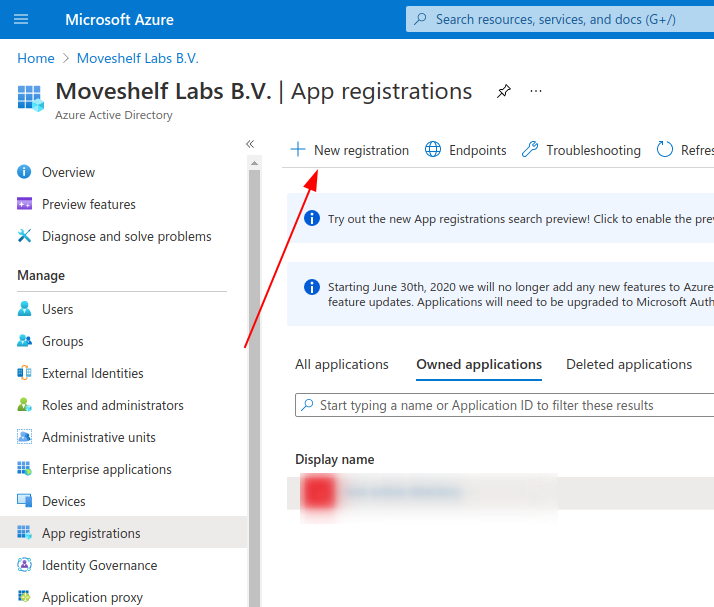Click the App registrations grid icon beside title

31,98
